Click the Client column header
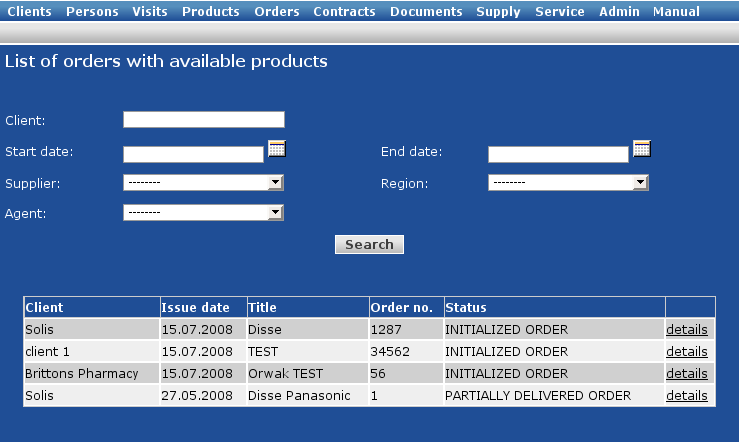The height and width of the screenshot is (443, 740). coord(92,307)
